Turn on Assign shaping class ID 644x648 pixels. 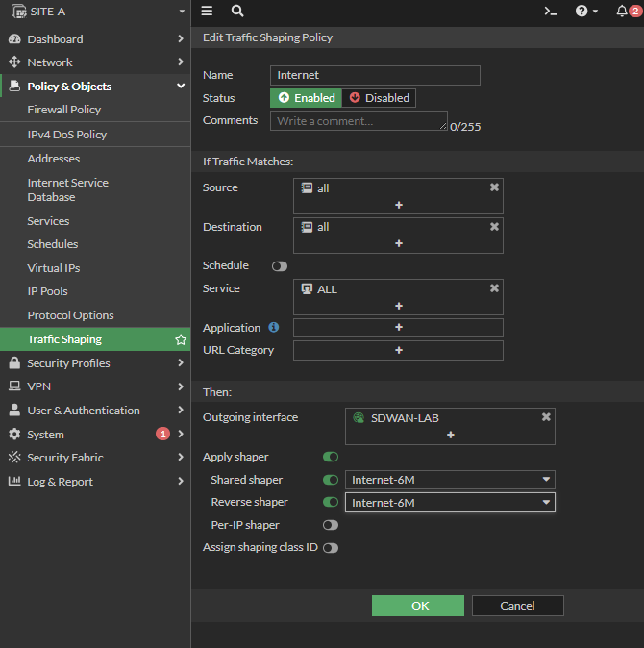click(331, 548)
